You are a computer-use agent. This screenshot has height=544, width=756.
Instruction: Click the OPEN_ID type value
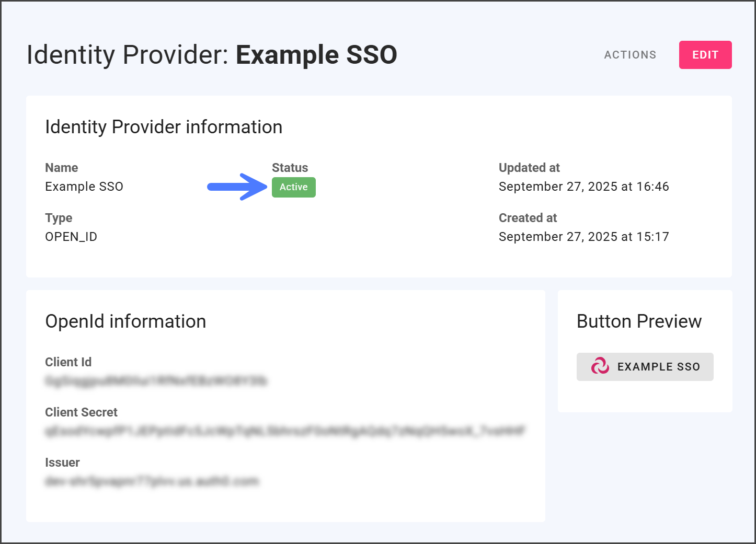click(x=71, y=237)
